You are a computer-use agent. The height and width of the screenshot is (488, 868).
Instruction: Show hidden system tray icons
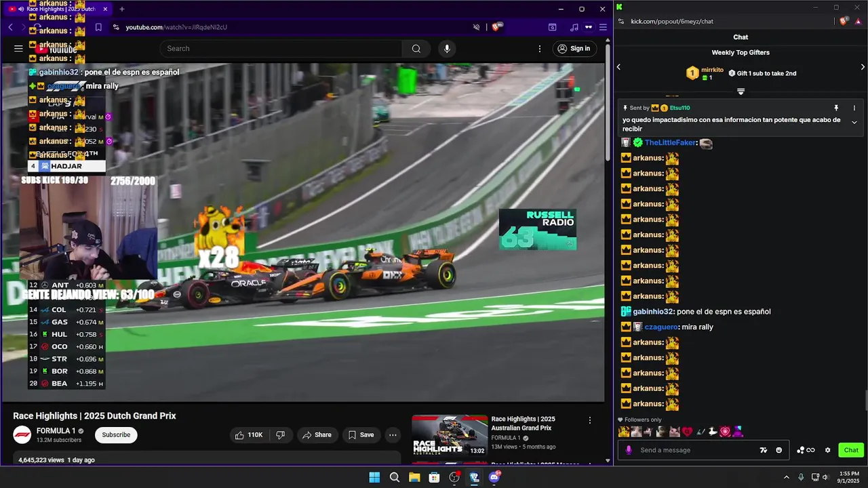tap(787, 477)
